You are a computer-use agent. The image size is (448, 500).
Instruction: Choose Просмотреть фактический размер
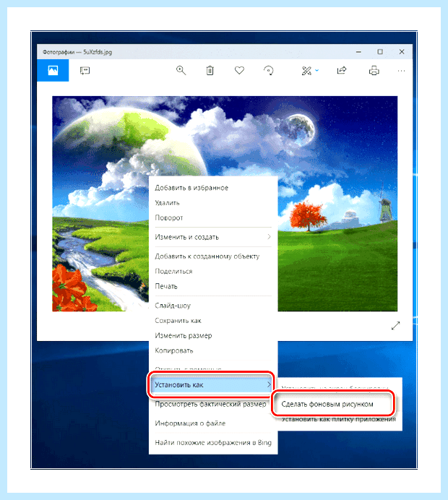pos(210,404)
